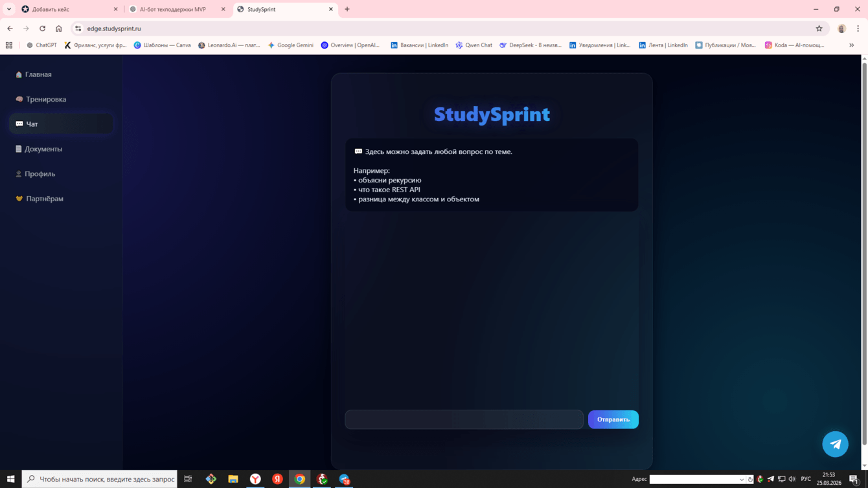Close the Добавить кейс tab
The height and width of the screenshot is (488, 868).
click(x=116, y=9)
